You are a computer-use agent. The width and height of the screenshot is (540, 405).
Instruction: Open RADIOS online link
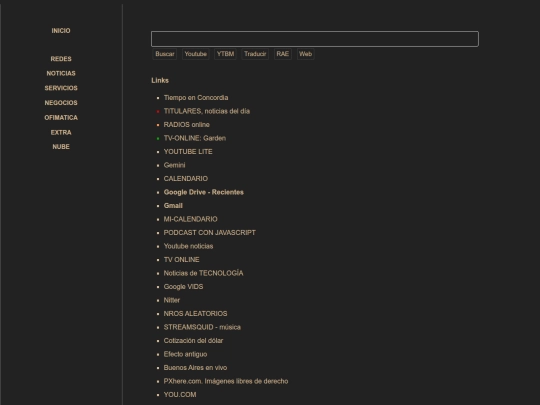[x=187, y=125]
